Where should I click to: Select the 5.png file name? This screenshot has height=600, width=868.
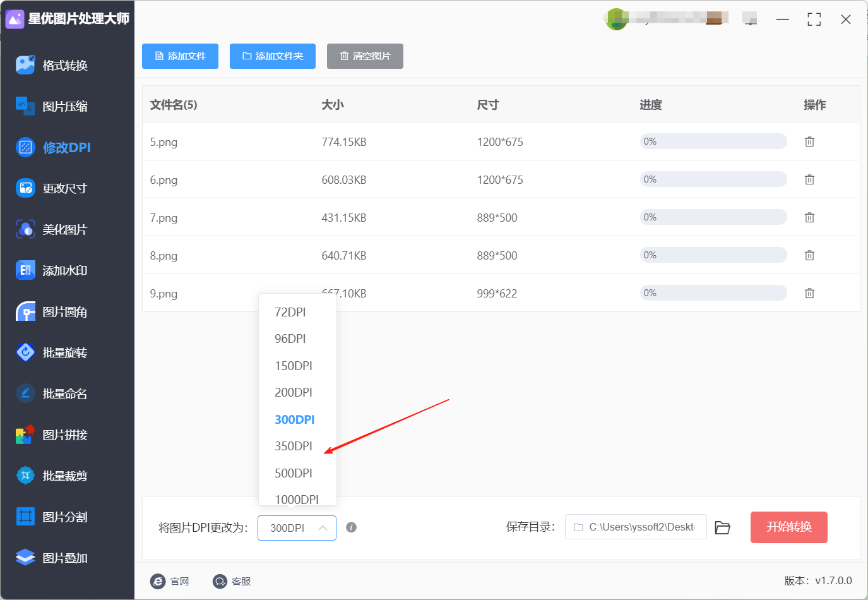click(163, 142)
